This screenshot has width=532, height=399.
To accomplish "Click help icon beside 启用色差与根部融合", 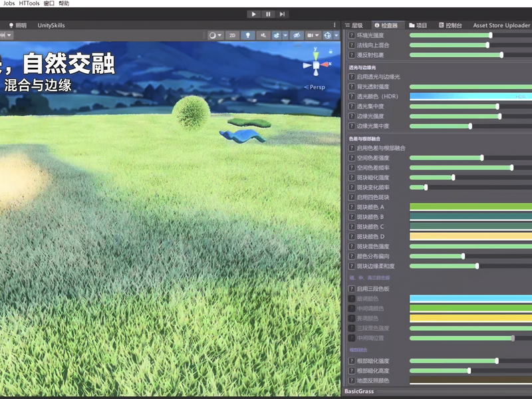I will pyautogui.click(x=352, y=148).
